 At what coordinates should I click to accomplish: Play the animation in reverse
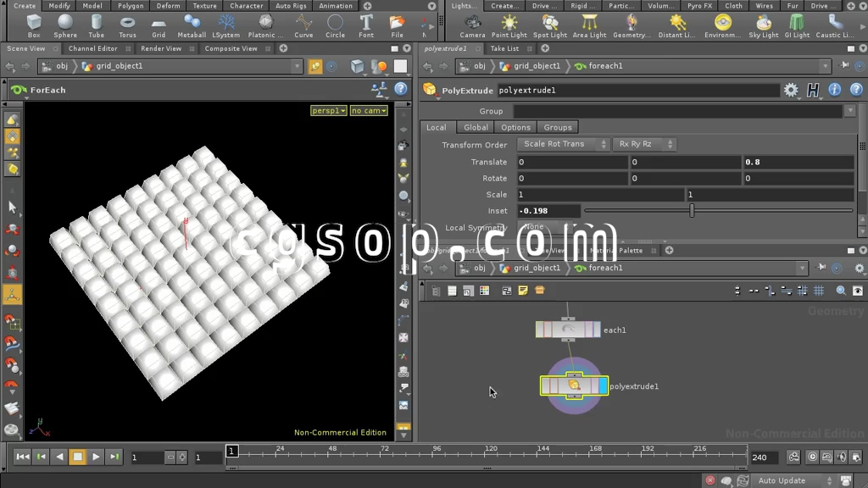(x=59, y=457)
